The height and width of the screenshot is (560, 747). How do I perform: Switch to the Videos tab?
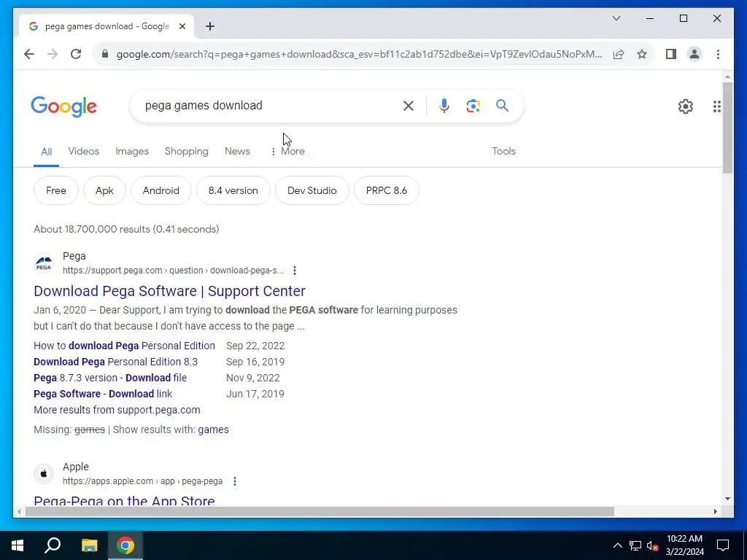coord(83,152)
